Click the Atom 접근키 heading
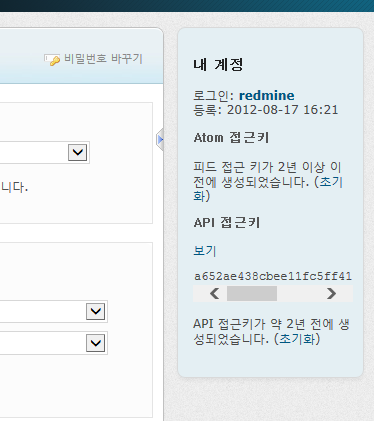This screenshot has height=421, width=374. (231, 138)
